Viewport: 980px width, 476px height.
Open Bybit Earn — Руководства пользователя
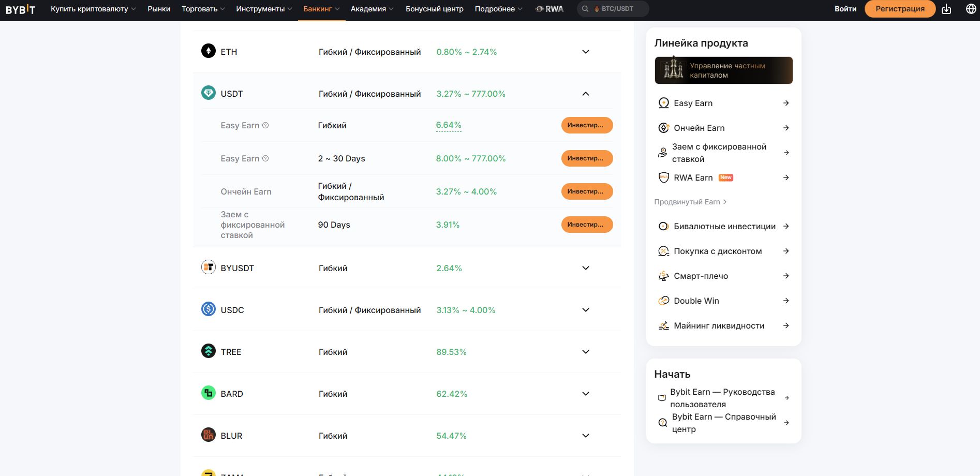pos(723,398)
